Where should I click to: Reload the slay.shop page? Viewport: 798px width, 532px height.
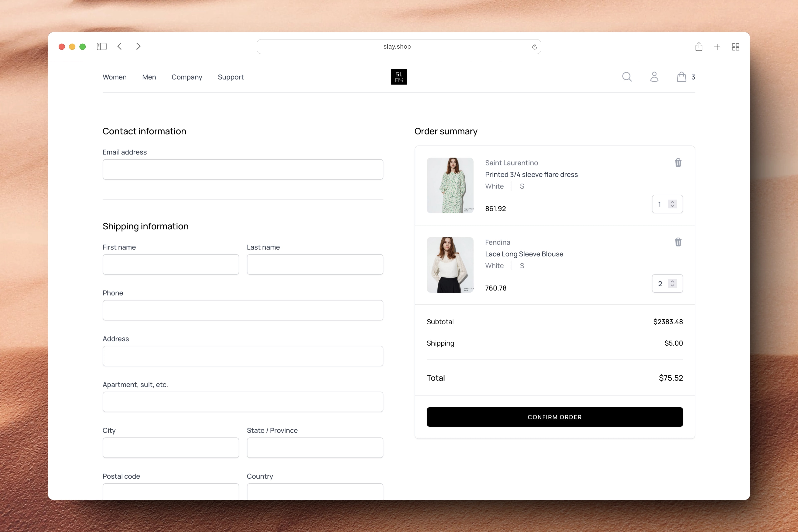click(x=534, y=47)
